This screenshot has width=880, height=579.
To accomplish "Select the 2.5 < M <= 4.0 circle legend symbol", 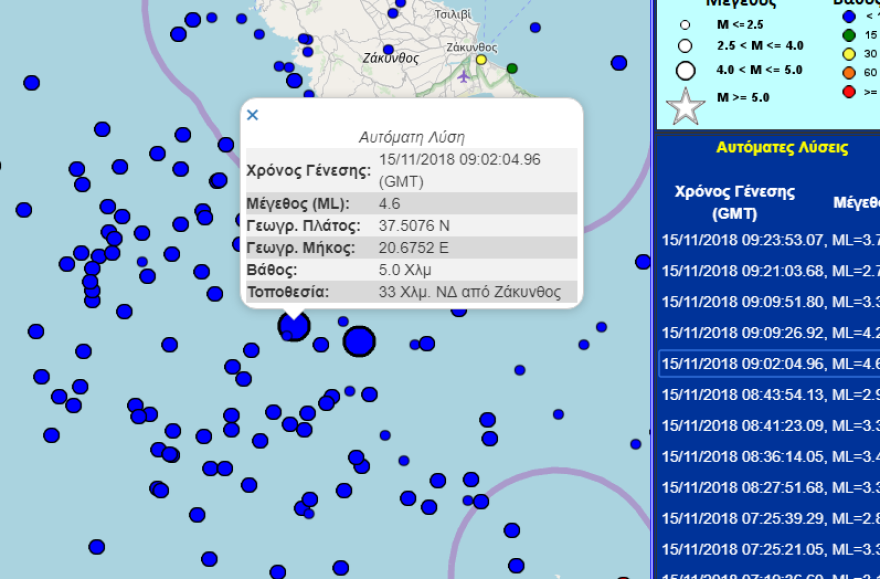I will (684, 45).
